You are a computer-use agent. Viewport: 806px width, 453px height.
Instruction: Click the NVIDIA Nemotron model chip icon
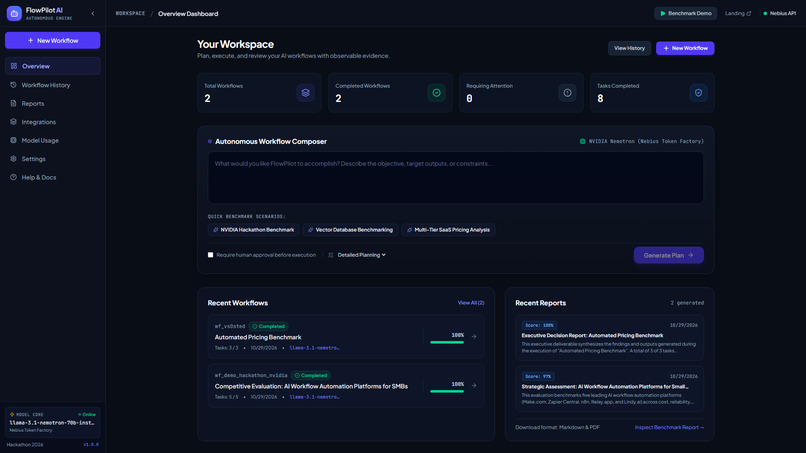(582, 141)
